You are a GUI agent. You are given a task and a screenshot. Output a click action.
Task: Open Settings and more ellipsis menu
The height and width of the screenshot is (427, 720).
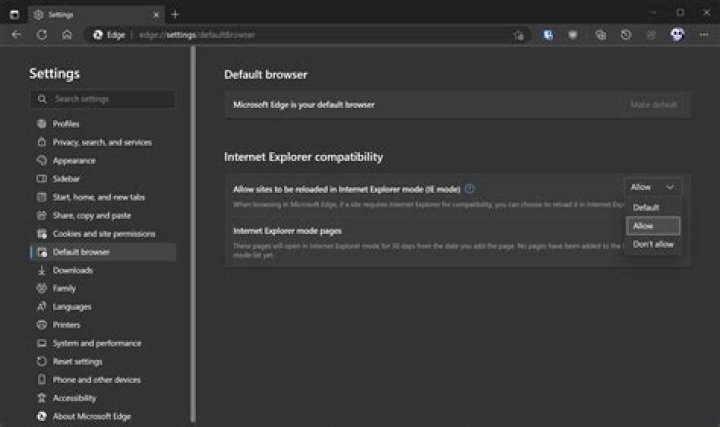click(704, 34)
